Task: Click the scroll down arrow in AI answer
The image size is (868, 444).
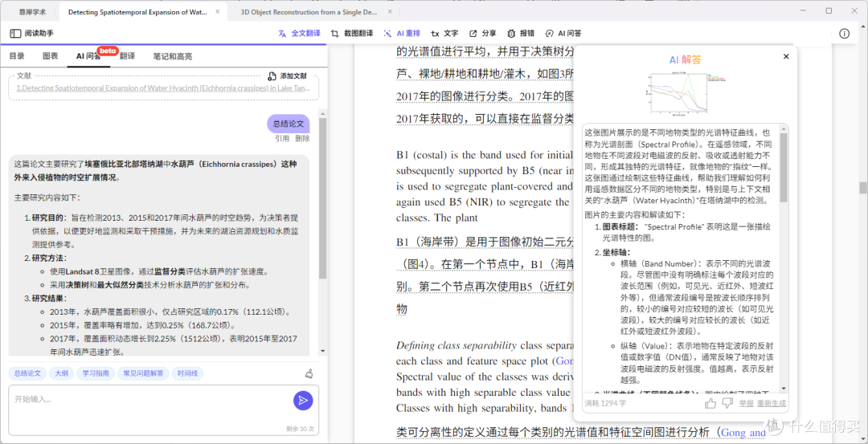Action: click(x=784, y=388)
